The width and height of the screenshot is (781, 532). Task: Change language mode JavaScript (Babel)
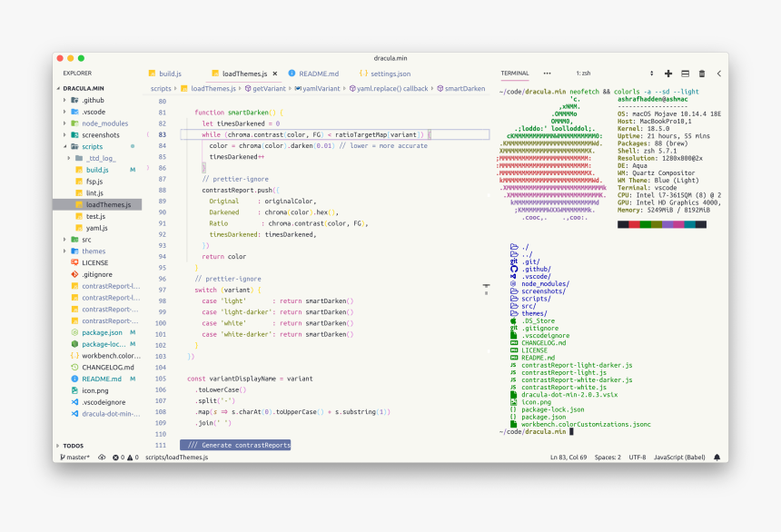pyautogui.click(x=679, y=458)
